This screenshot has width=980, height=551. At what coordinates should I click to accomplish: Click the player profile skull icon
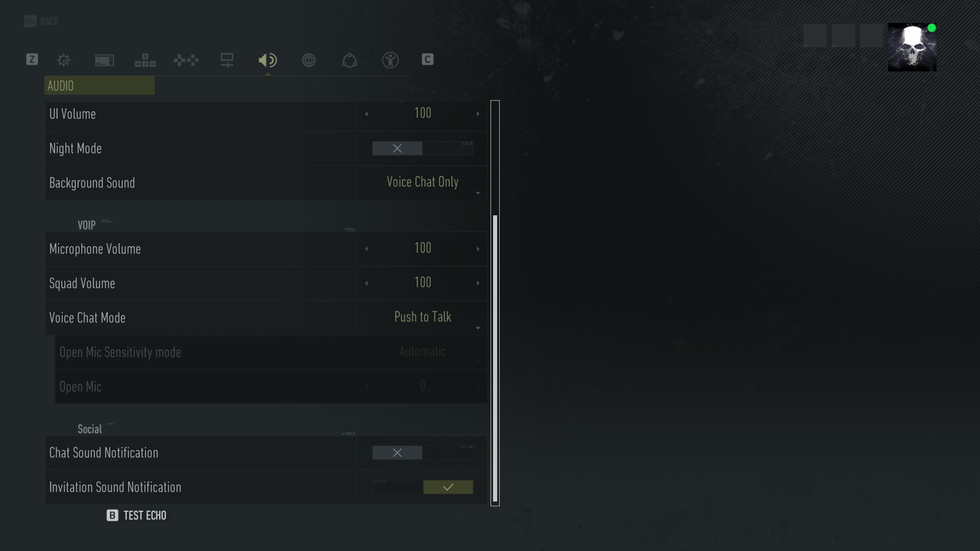click(x=911, y=47)
